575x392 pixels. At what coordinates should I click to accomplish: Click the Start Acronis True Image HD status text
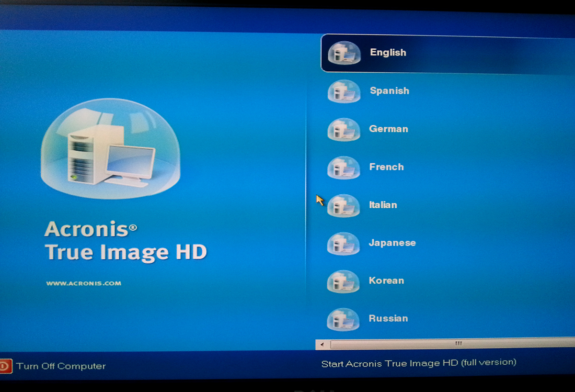click(x=419, y=363)
